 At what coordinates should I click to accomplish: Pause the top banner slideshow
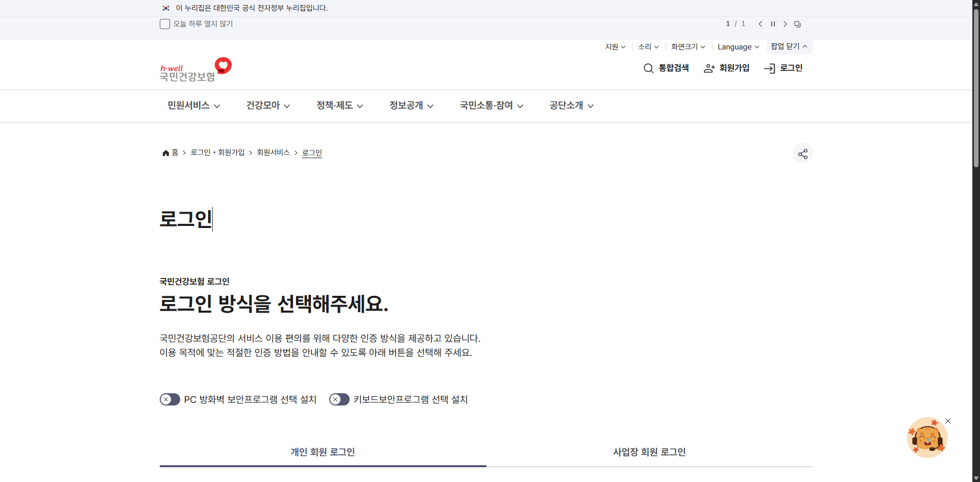pos(772,23)
